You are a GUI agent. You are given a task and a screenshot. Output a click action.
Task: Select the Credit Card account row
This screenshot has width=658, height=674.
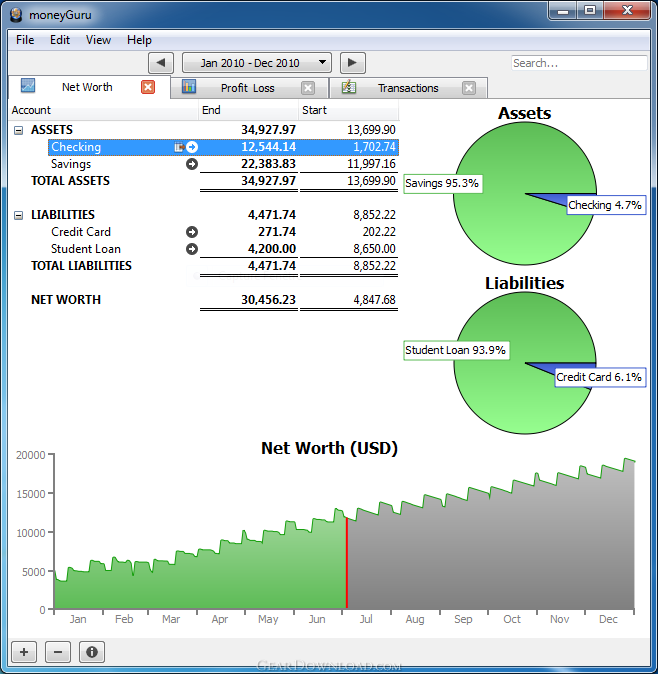click(x=223, y=232)
